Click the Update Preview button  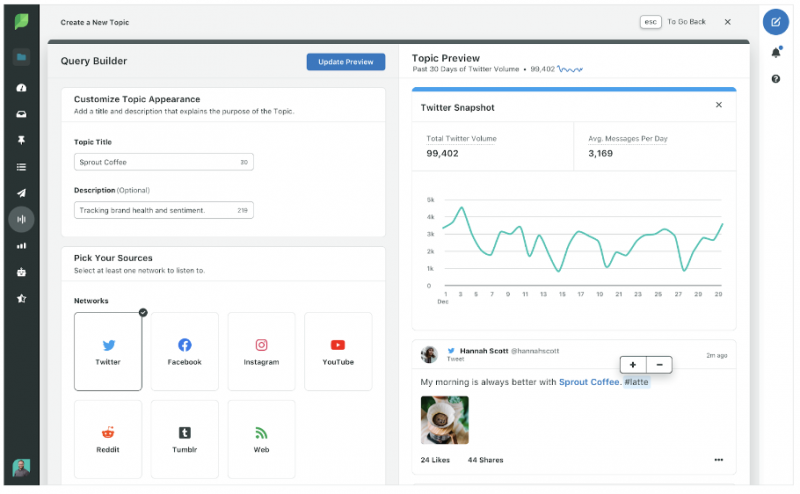click(x=346, y=62)
